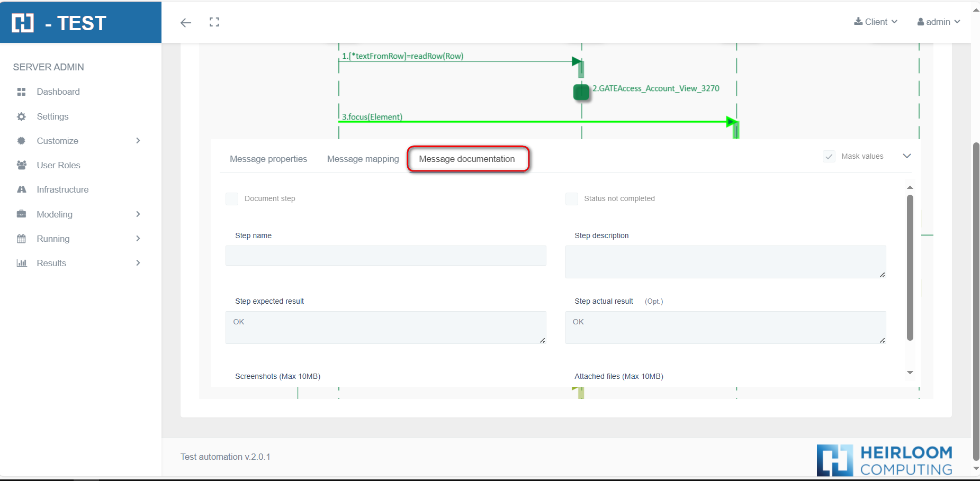Screen dimensions: 980x481
Task: Click the documentation panel vertical scrollbar
Action: tap(910, 267)
